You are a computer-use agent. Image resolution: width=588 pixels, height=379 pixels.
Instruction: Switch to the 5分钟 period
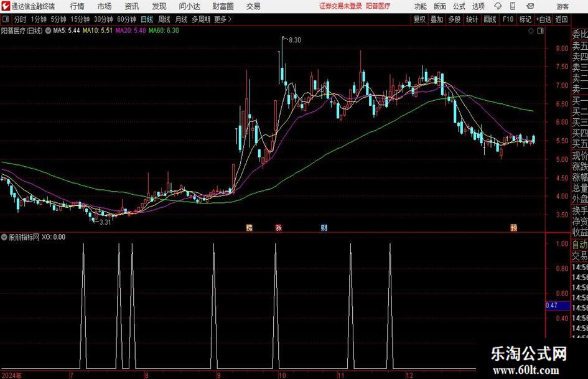tap(58, 19)
